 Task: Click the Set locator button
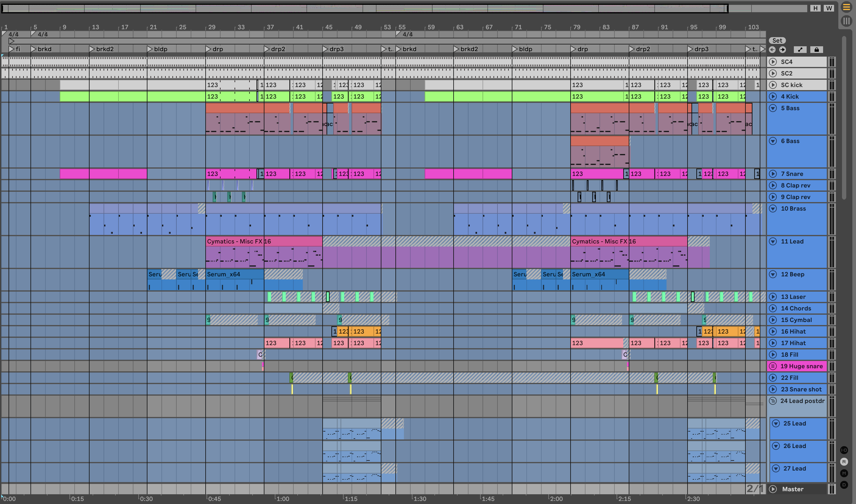pos(777,40)
